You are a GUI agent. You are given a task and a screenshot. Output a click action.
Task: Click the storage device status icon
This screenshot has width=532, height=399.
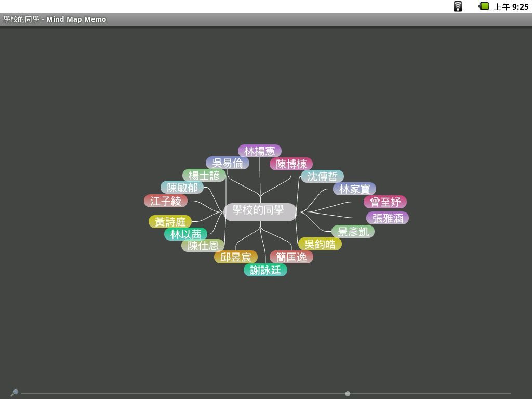click(x=458, y=6)
